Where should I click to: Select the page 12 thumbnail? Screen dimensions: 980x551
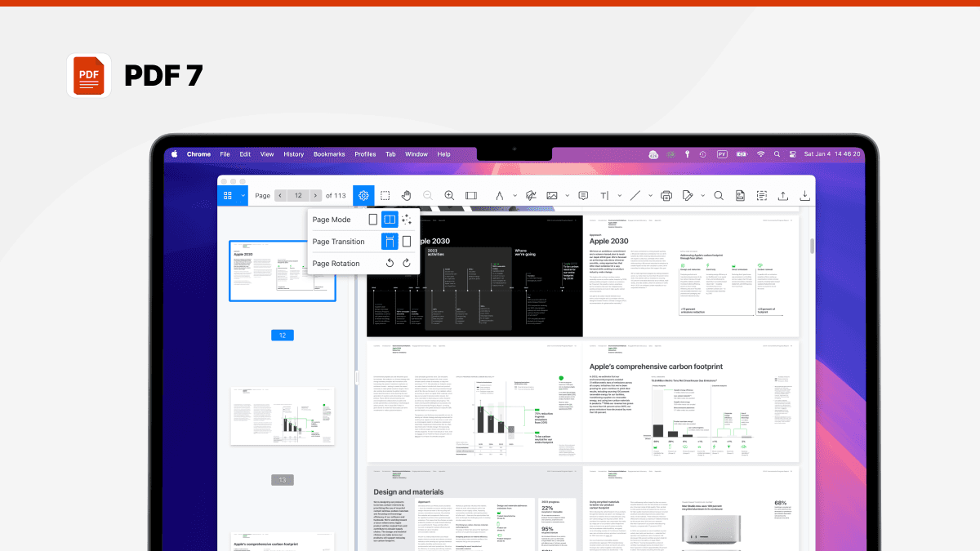[x=282, y=271]
